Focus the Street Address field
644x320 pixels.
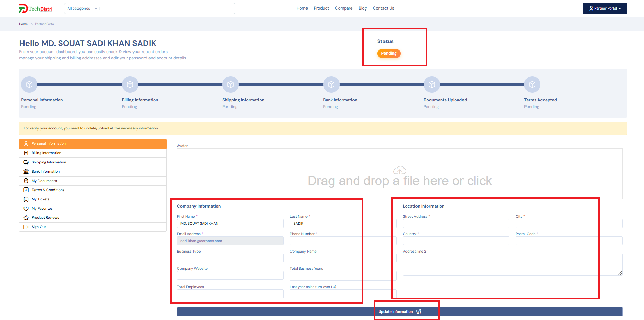click(x=456, y=224)
